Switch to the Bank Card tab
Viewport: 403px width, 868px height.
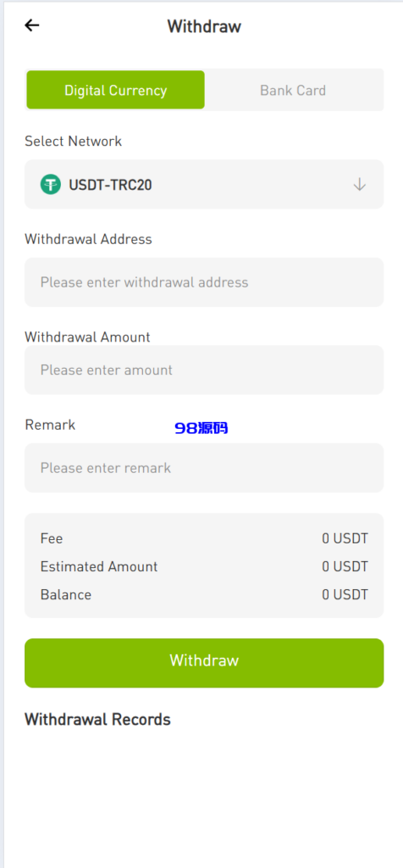tap(293, 90)
